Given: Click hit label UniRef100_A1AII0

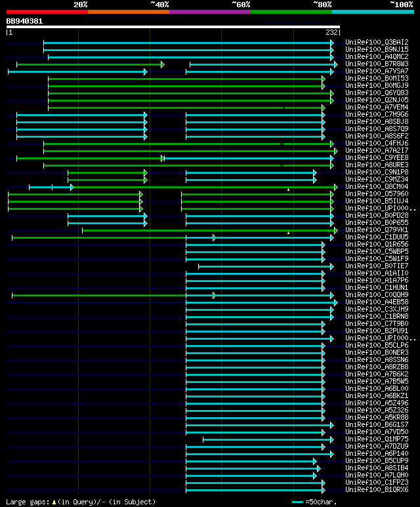Looking at the screenshot, I should 377,274.
